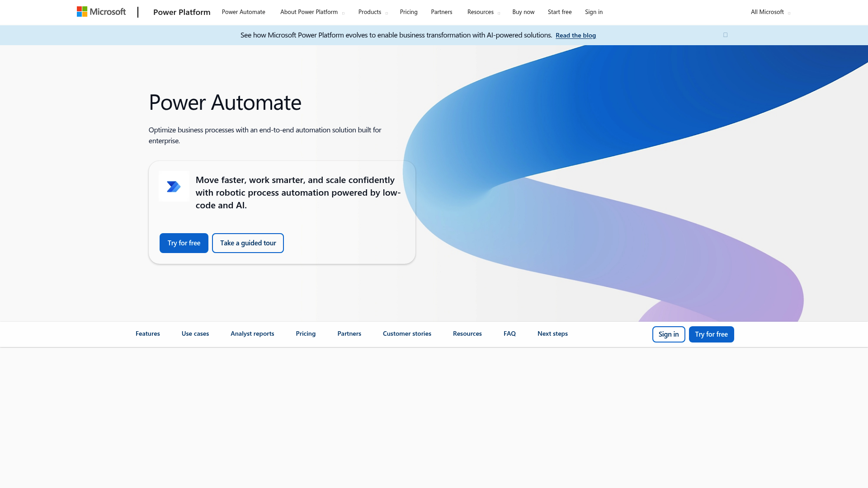Start free from the top menu
This screenshot has width=868, height=488.
pyautogui.click(x=559, y=12)
